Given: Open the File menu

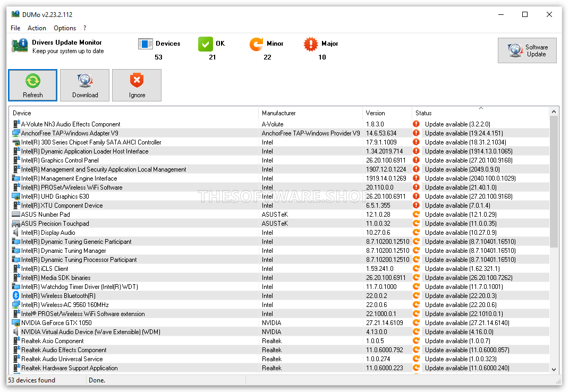Looking at the screenshot, I should coord(15,28).
